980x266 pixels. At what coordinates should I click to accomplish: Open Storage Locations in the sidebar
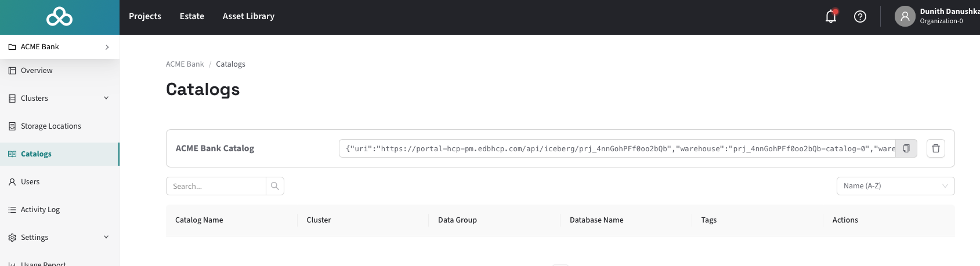[60, 126]
